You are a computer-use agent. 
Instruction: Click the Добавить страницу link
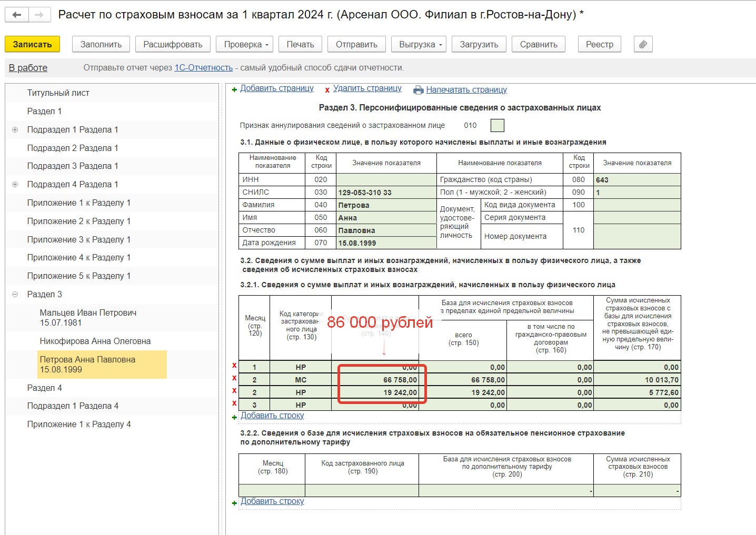(277, 88)
